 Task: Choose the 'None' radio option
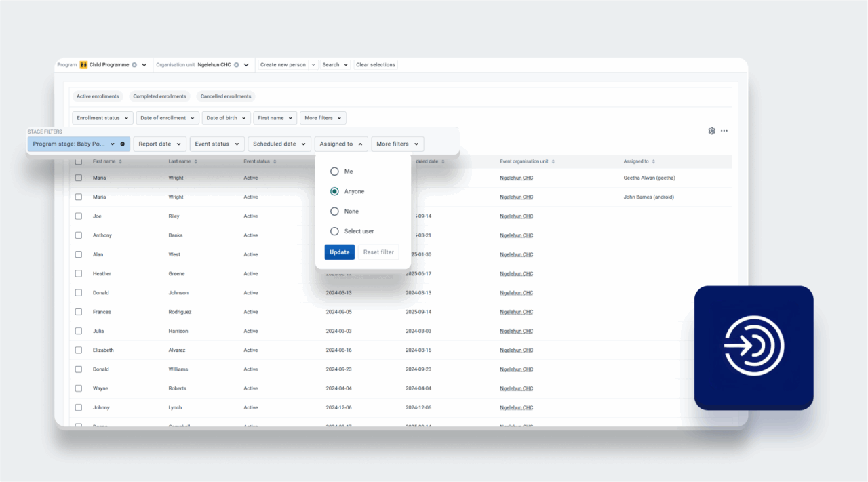pos(334,212)
